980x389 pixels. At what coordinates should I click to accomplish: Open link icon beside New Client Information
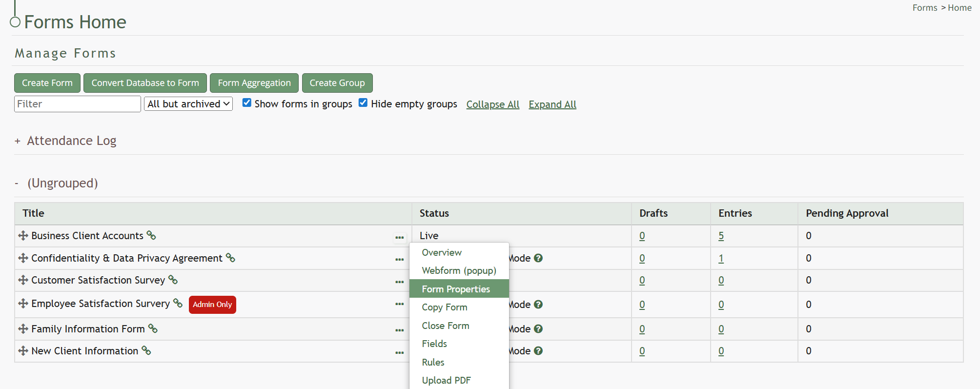(146, 350)
